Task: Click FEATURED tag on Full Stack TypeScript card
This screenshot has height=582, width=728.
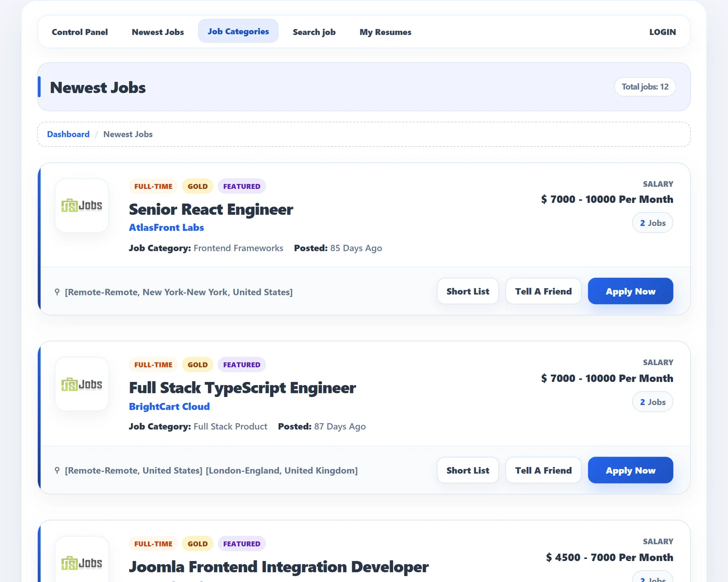Action: click(x=242, y=365)
